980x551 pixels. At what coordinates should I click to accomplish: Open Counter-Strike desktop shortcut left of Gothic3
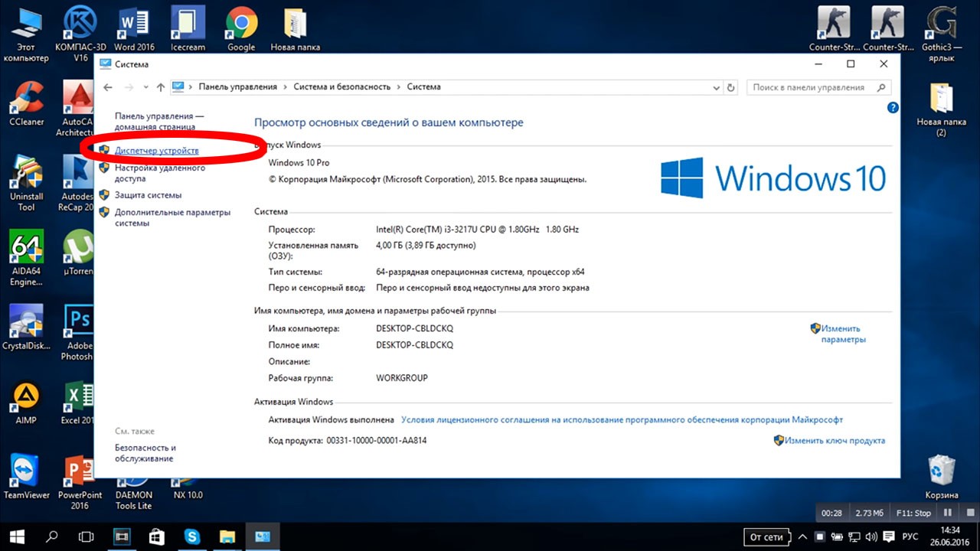point(887,29)
